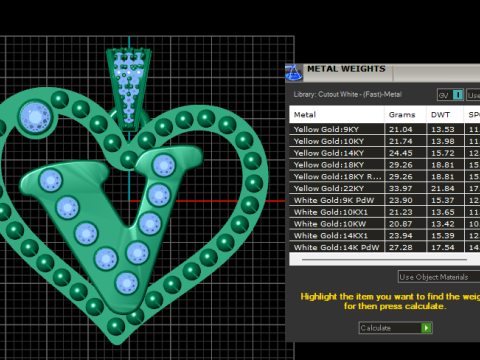Click the 15.72 DWT value
This screenshot has height=360, width=480.
443,153
